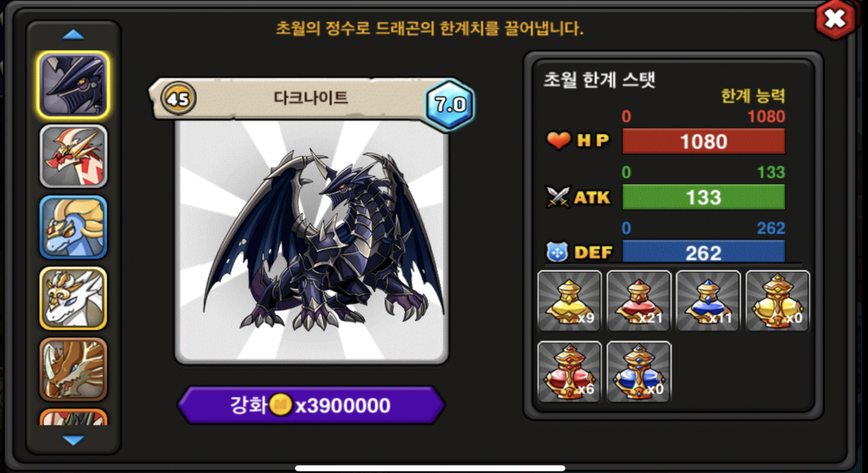Select the small blue essence potion x11
The width and height of the screenshot is (868, 473).
(708, 301)
